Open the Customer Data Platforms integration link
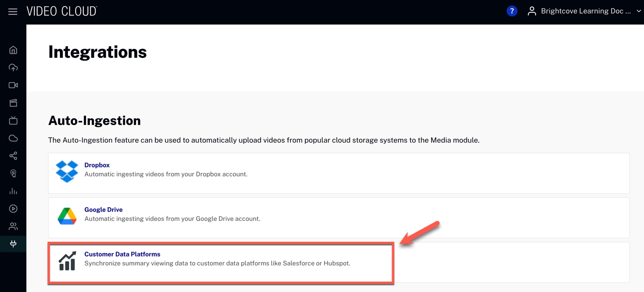This screenshot has height=292, width=644. [122, 254]
